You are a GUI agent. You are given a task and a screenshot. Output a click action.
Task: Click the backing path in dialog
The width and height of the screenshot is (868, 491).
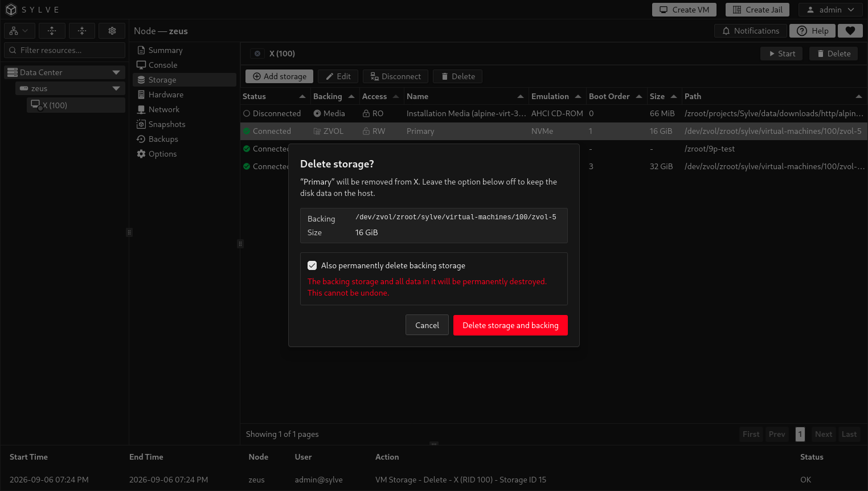coord(456,217)
